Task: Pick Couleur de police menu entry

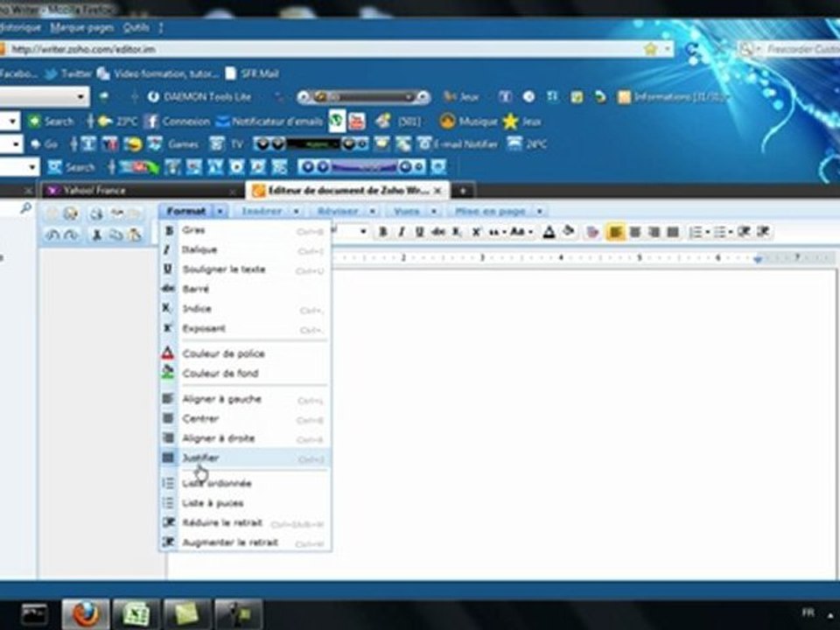Action: point(245,353)
